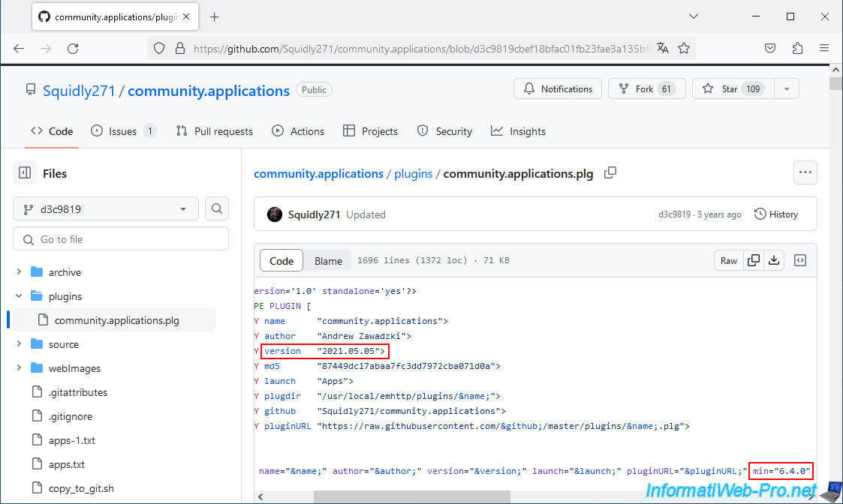This screenshot has width=843, height=504.
Task: Collapse the file tree sidebar icon
Action: (25, 173)
